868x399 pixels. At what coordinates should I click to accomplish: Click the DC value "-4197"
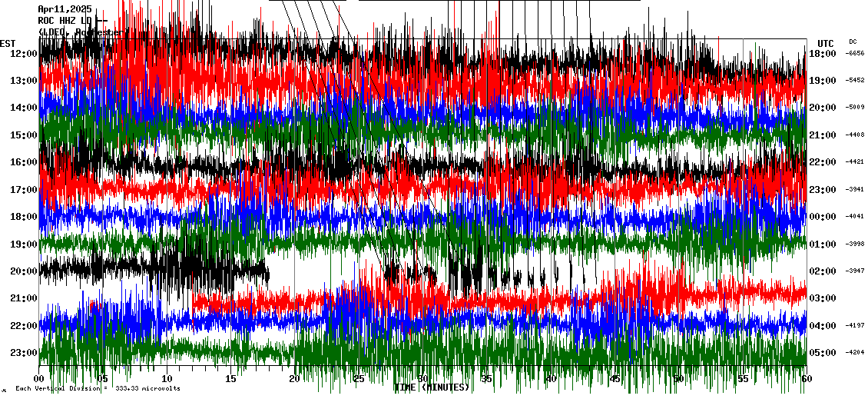coord(855,324)
